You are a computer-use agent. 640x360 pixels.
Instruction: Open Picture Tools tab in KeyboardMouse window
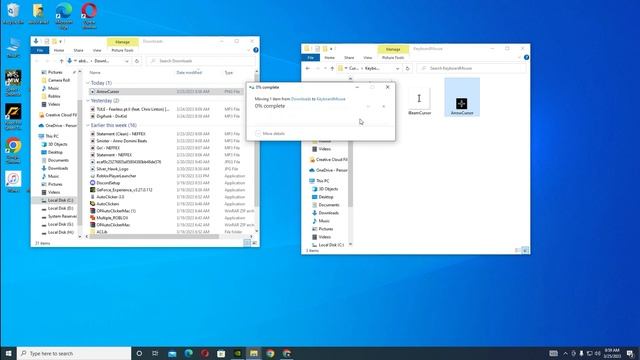click(x=393, y=58)
